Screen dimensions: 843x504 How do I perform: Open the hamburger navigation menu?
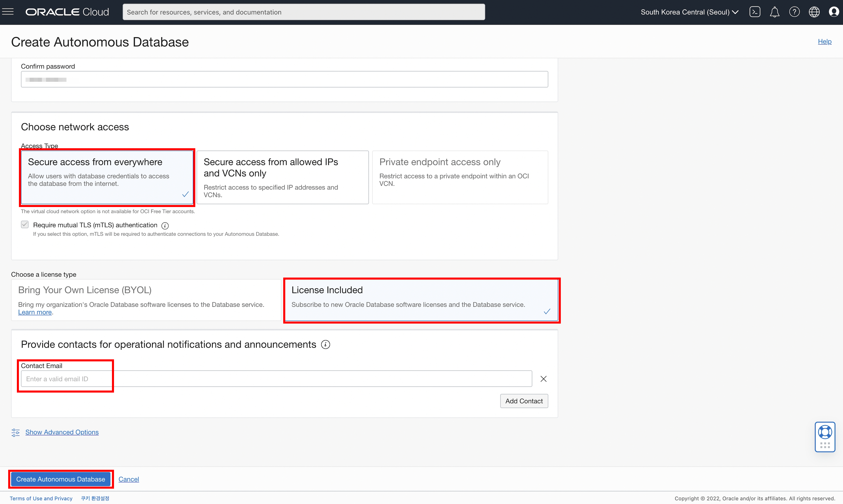[x=8, y=12]
